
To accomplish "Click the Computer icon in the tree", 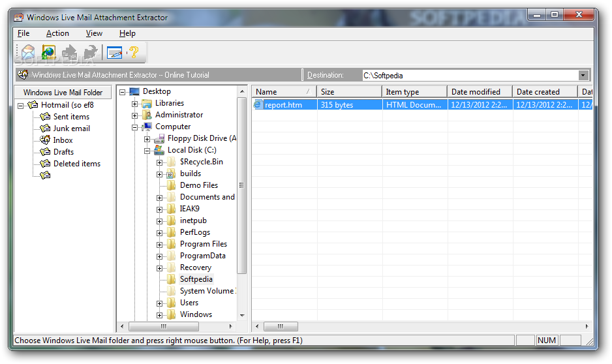I will click(x=147, y=127).
